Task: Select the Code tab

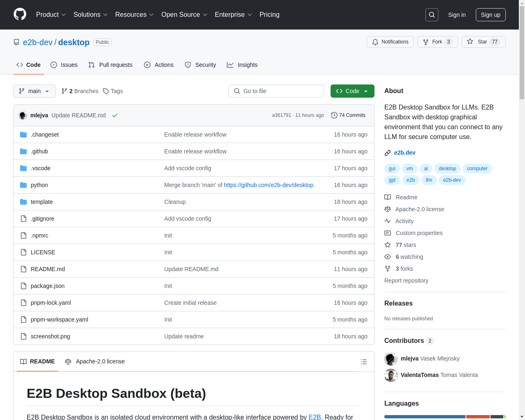Action: [29, 65]
